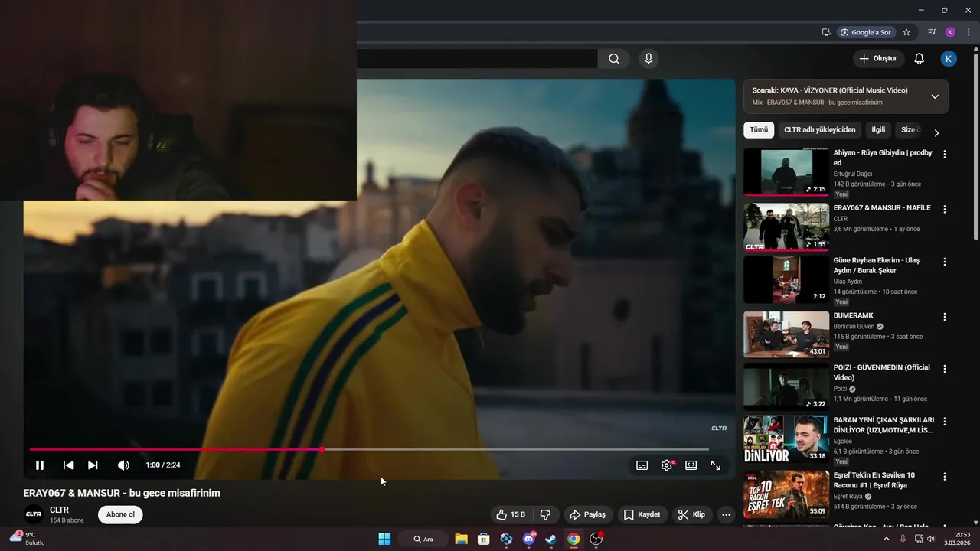
Task: Open the Oluştur create menu
Action: [x=878, y=59]
